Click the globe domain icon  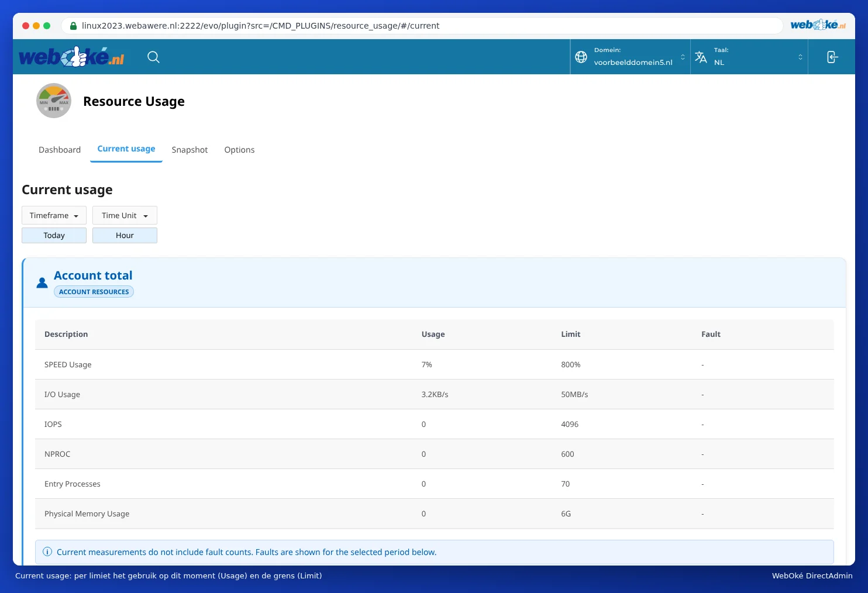pyautogui.click(x=581, y=57)
